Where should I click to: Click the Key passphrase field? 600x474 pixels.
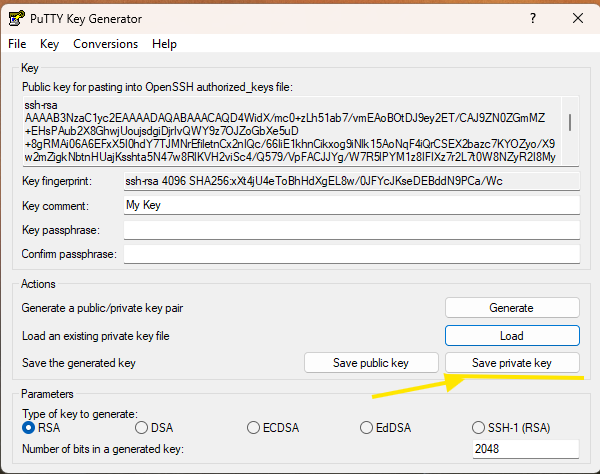[x=352, y=230]
